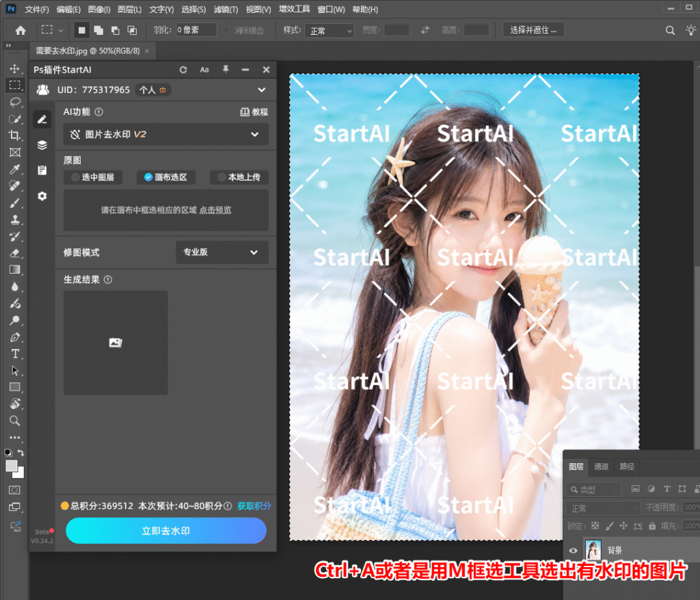This screenshot has height=600, width=700.
Task: Expand the UID account chevron
Action: tap(262, 90)
